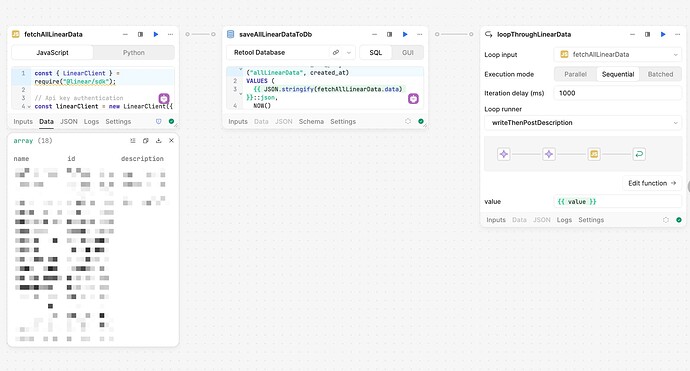Screen dimensions: 690x371
Task: Click the link icon beside Retool Database
Action: click(x=336, y=52)
